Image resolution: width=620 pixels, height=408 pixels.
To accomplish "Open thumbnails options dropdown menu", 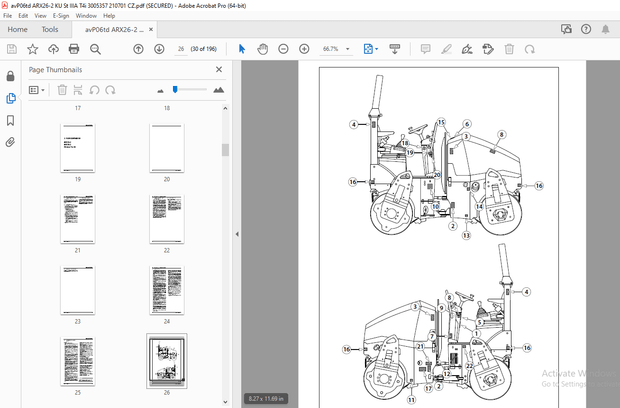I will point(36,90).
